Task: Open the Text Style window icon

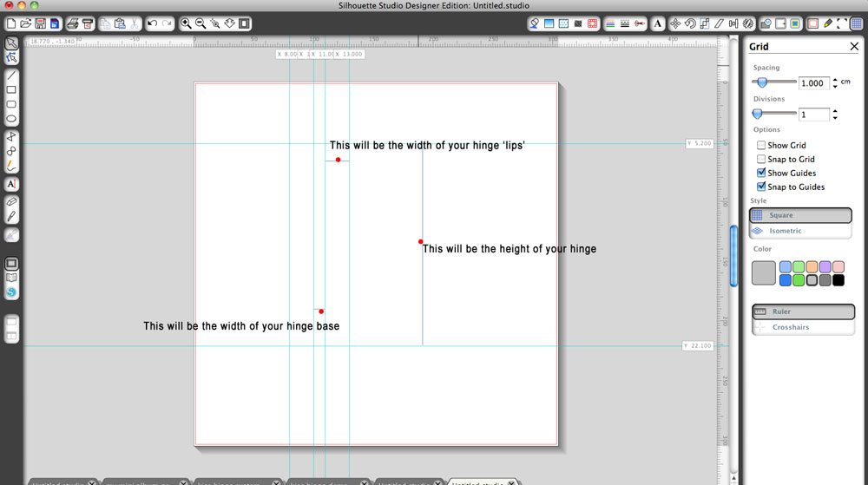Action: [658, 23]
